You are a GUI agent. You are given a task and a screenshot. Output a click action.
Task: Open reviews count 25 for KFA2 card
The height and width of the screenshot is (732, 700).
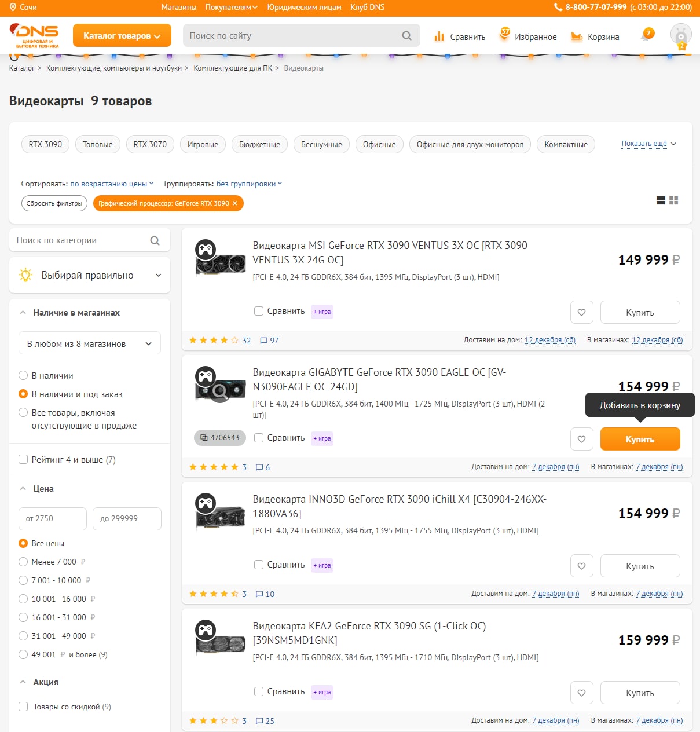[x=265, y=721]
